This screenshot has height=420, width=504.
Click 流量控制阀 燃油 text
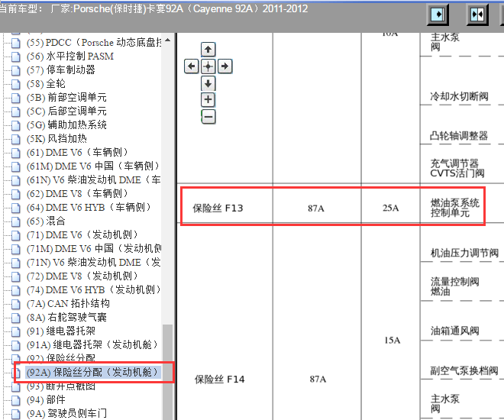point(455,286)
